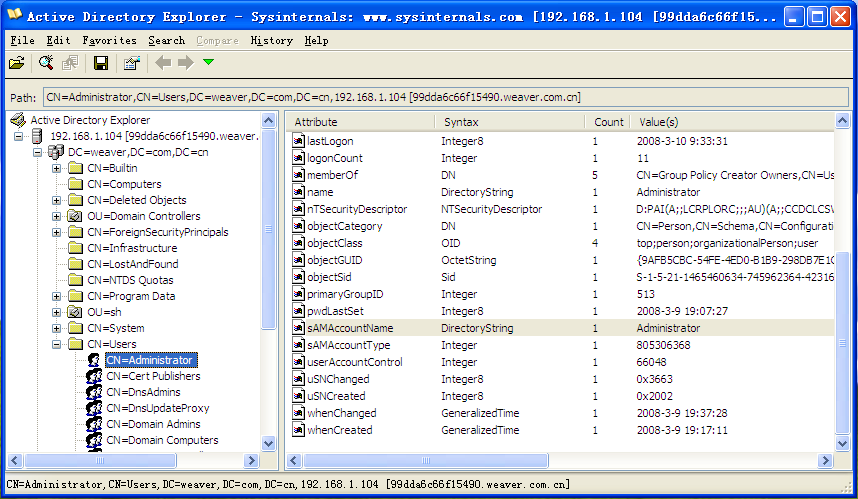
Task: Select the CN=System tree item
Action: coord(115,328)
